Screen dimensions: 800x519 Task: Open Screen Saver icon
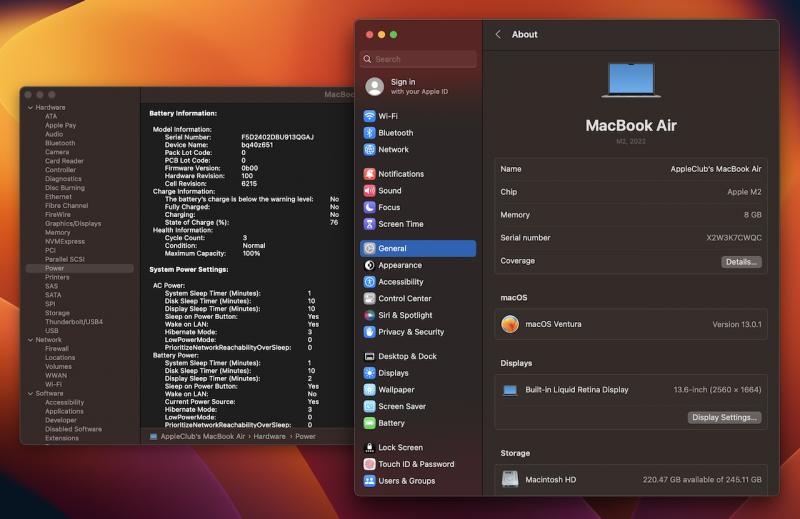click(x=369, y=406)
